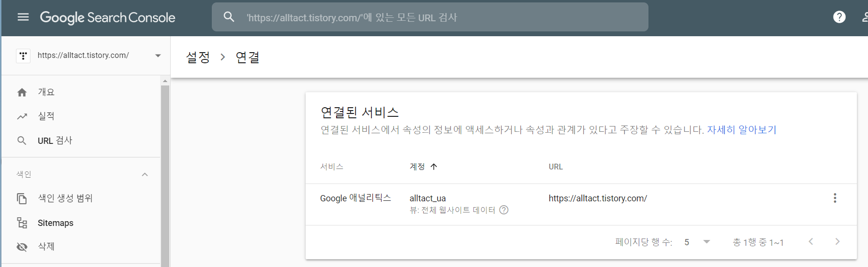This screenshot has width=868, height=267.
Task: Sort by the 계정 column header
Action: tap(417, 167)
